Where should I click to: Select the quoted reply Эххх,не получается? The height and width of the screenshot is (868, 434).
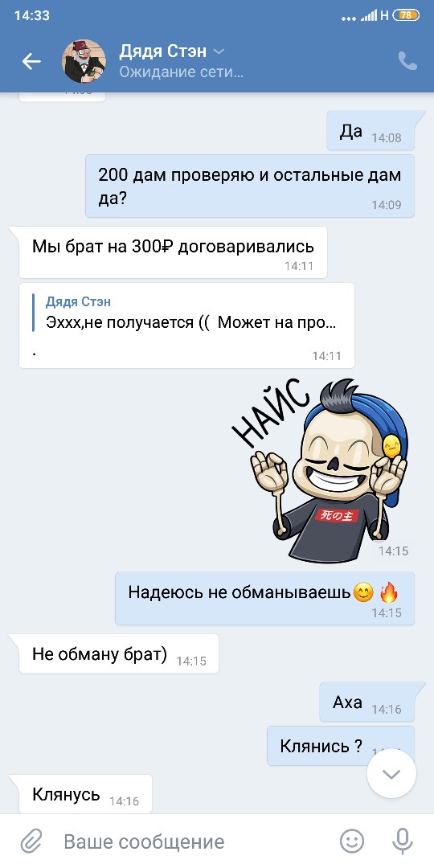(x=186, y=325)
